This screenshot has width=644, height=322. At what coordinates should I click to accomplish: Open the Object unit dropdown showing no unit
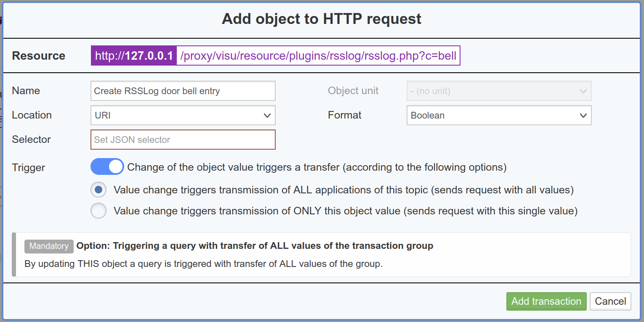(499, 91)
